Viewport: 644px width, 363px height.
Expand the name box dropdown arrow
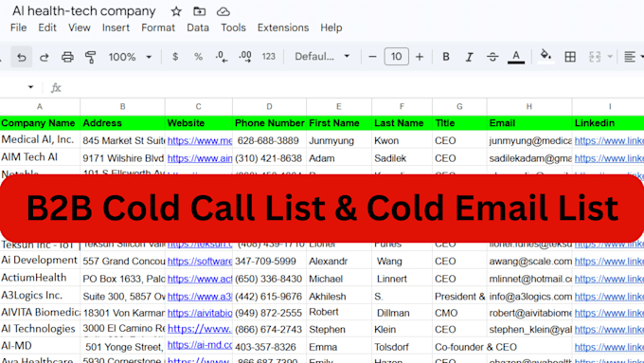(30, 87)
